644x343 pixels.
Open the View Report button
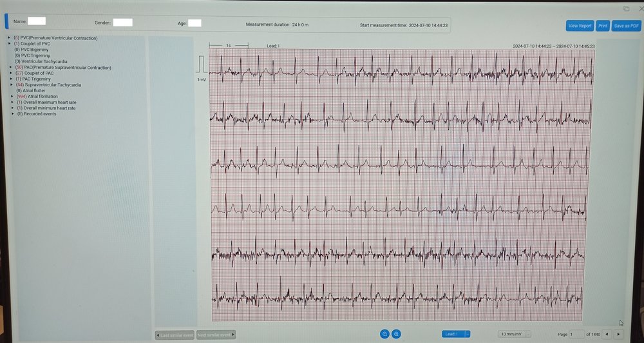pos(580,26)
